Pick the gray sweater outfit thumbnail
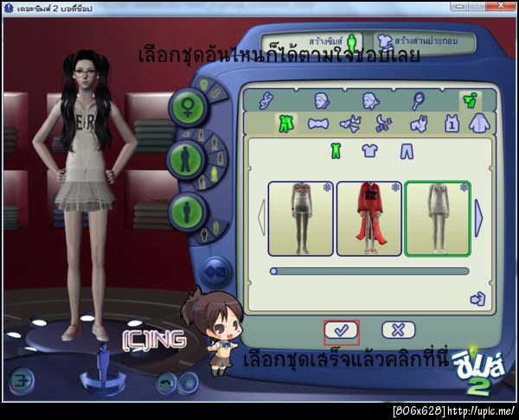 coord(300,219)
